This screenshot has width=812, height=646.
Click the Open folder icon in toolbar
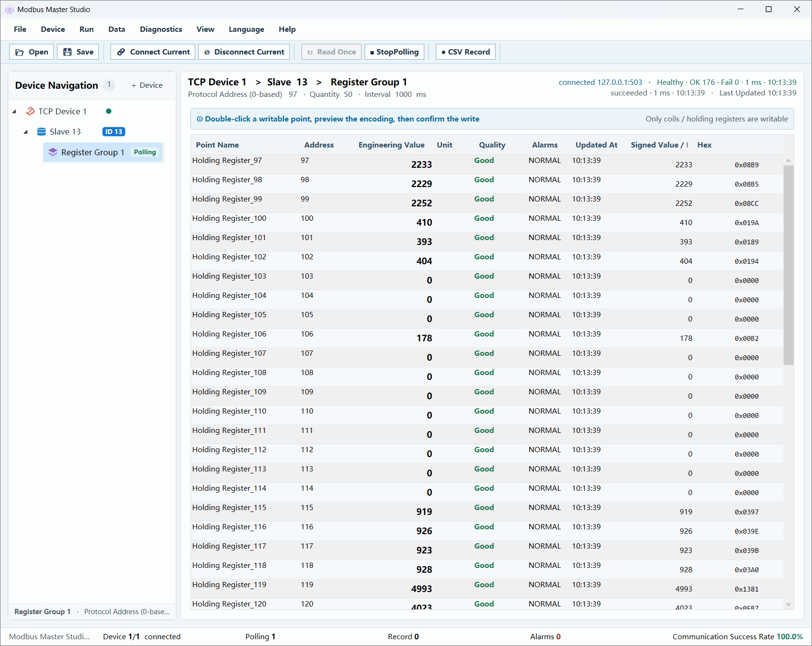click(x=20, y=52)
